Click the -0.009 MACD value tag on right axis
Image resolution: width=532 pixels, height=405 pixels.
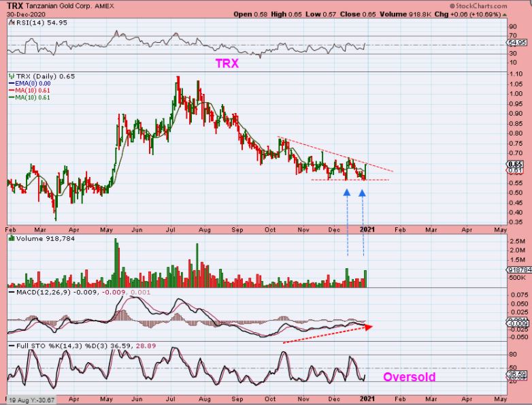(x=518, y=323)
